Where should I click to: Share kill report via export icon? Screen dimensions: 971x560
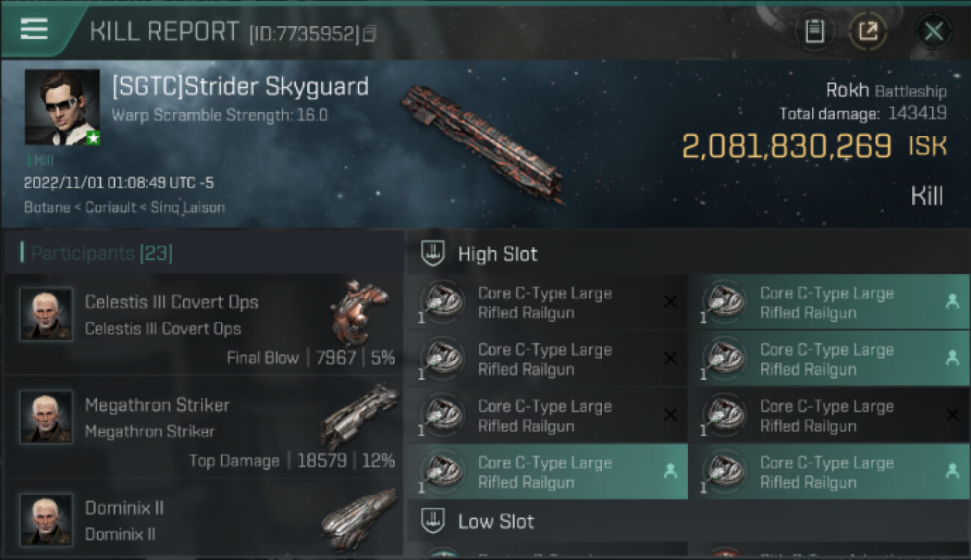pyautogui.click(x=868, y=31)
